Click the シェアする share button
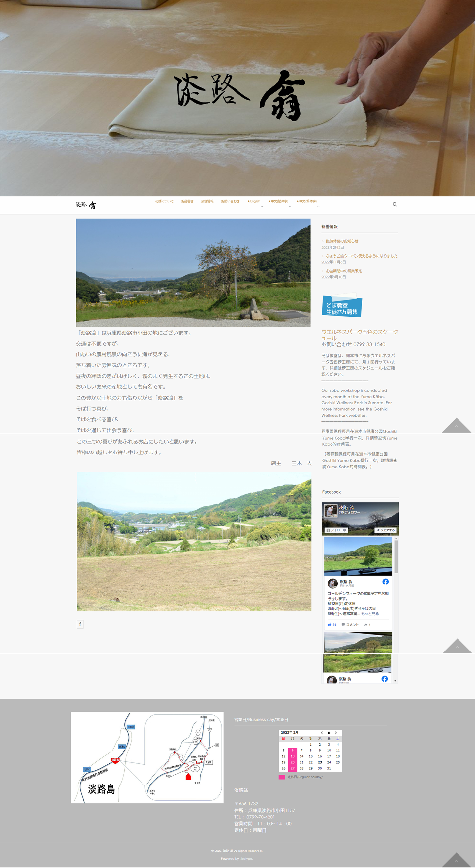This screenshot has width=475, height=868. click(385, 530)
